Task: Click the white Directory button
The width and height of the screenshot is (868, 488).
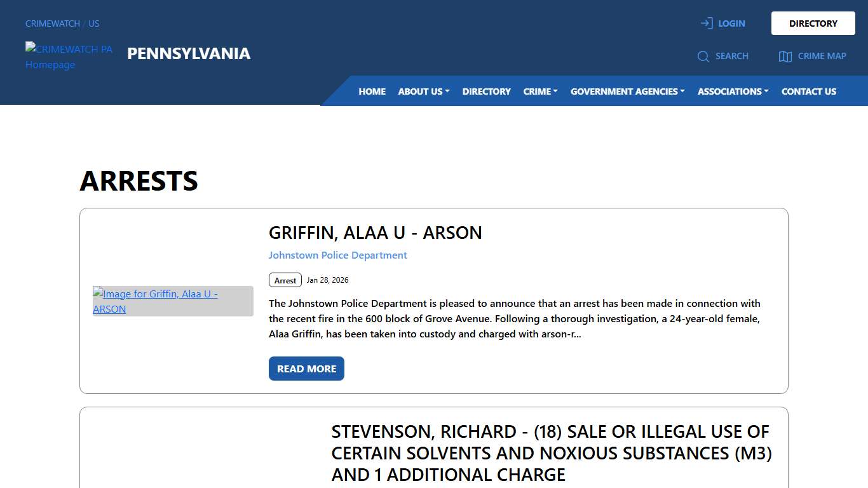Action: (813, 24)
